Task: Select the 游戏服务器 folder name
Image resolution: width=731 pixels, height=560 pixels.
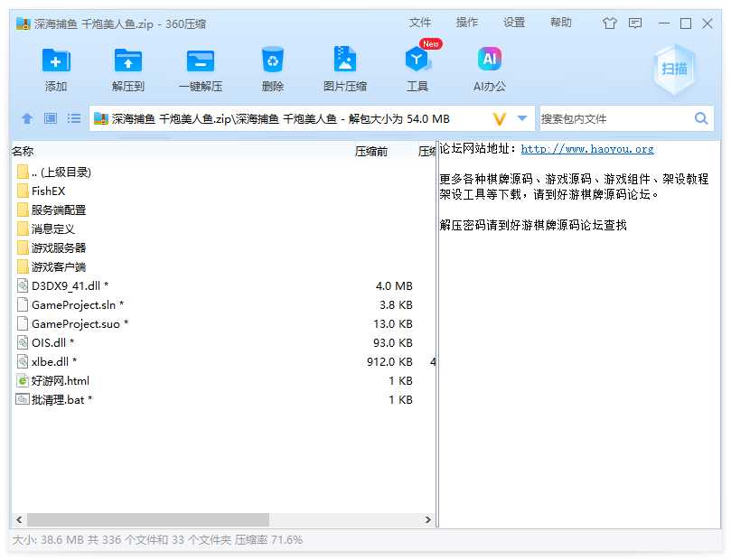Action: (x=59, y=247)
